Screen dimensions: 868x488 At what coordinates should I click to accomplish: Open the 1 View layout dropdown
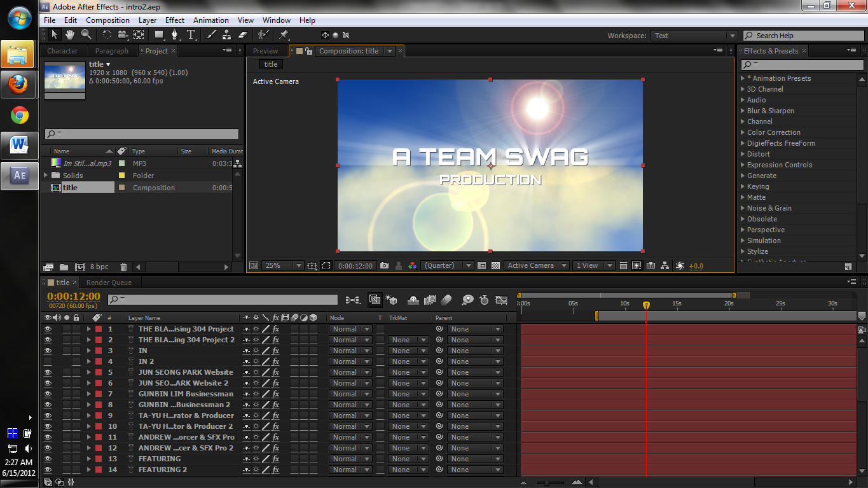coord(593,265)
